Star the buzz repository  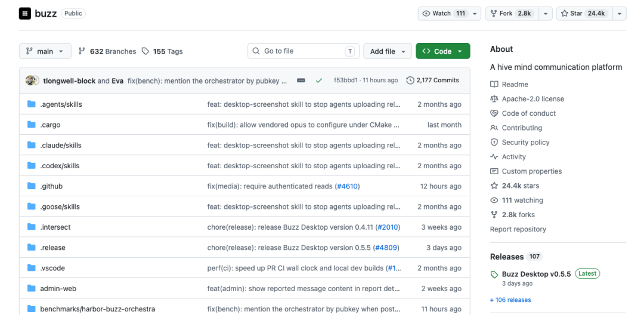[584, 14]
